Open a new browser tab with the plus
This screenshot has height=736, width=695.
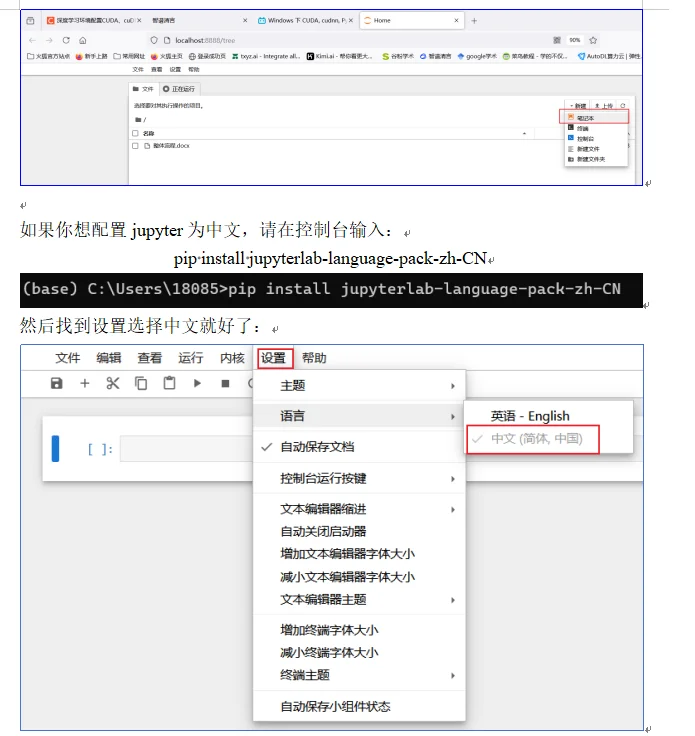tap(474, 21)
